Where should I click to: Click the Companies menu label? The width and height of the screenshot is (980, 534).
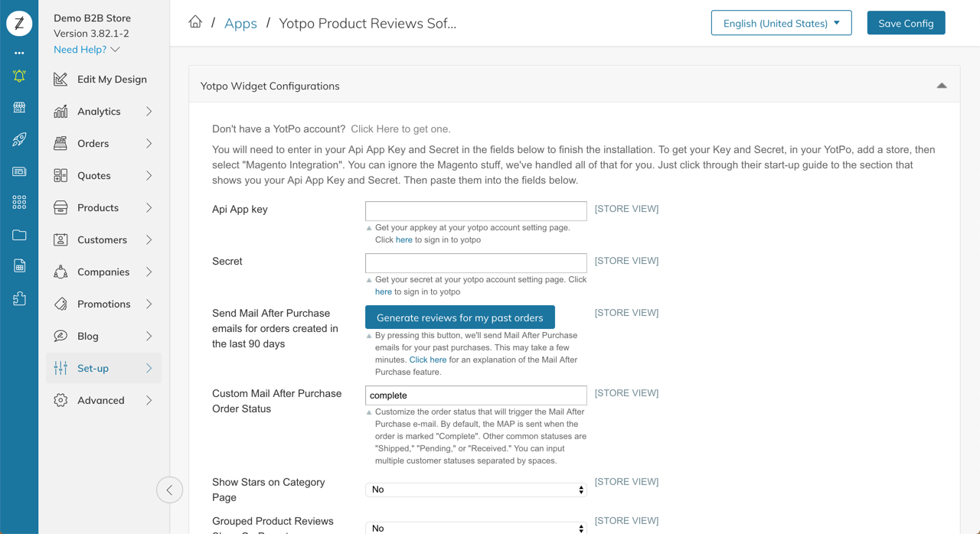103,272
